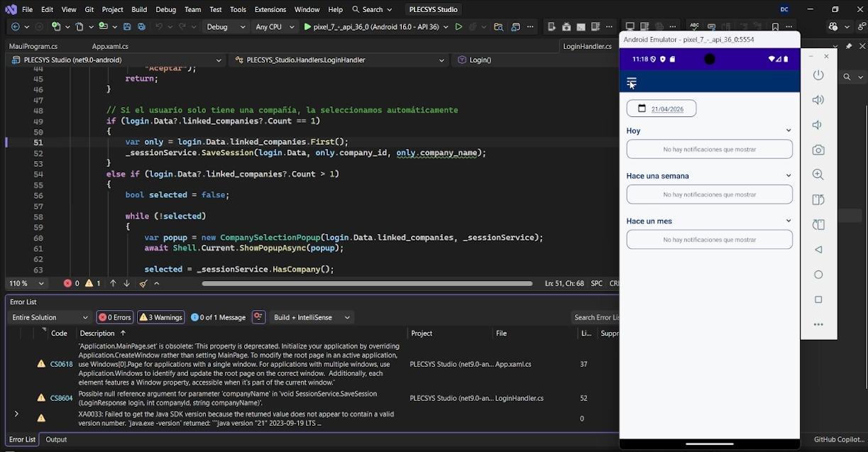This screenshot has width=868, height=452.
Task: Click the CS8604 error code link
Action: 61,398
